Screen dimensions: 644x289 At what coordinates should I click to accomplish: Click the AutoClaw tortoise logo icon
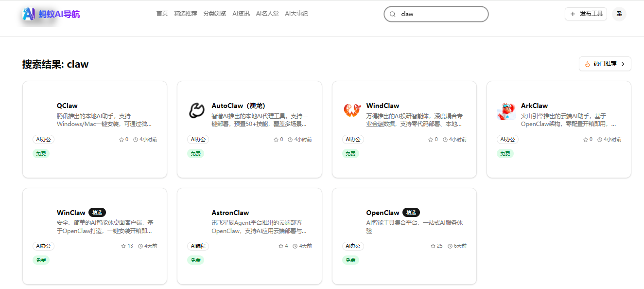coord(196,110)
